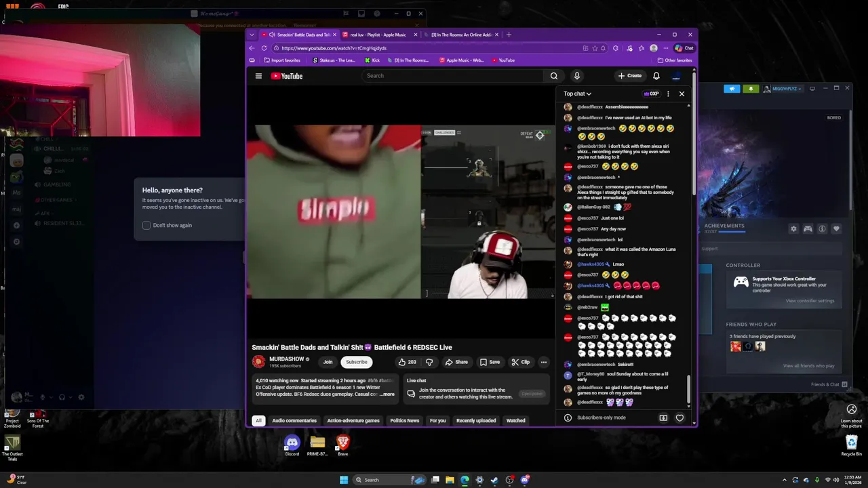Image resolution: width=868 pixels, height=488 pixels.
Task: Select Politics News chip
Action: pos(404,420)
